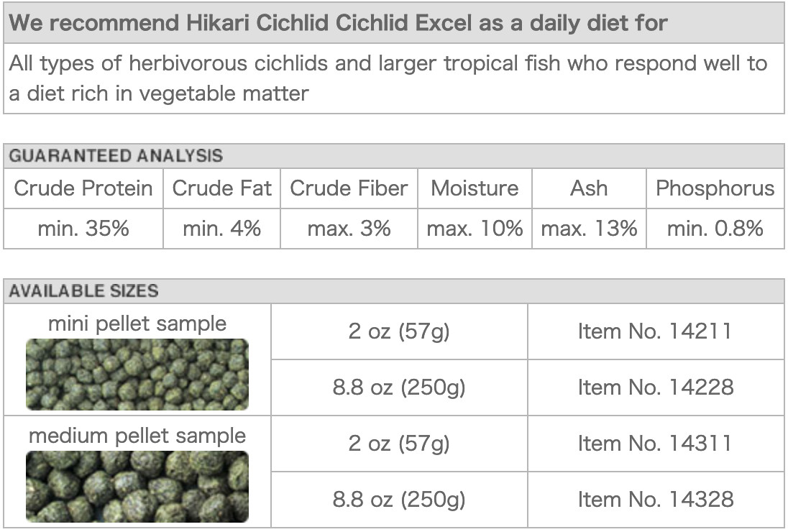This screenshot has width=788, height=532.
Task: Click the Item No. 14311 cell
Action: pos(655,444)
